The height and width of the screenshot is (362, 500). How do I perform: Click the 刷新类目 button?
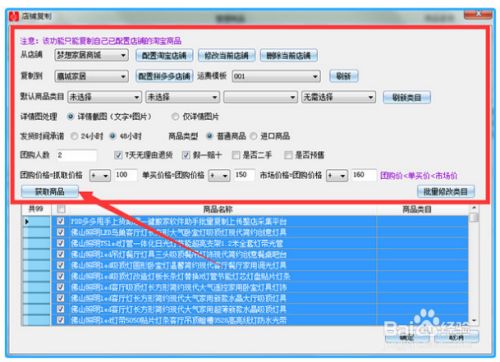[407, 97]
